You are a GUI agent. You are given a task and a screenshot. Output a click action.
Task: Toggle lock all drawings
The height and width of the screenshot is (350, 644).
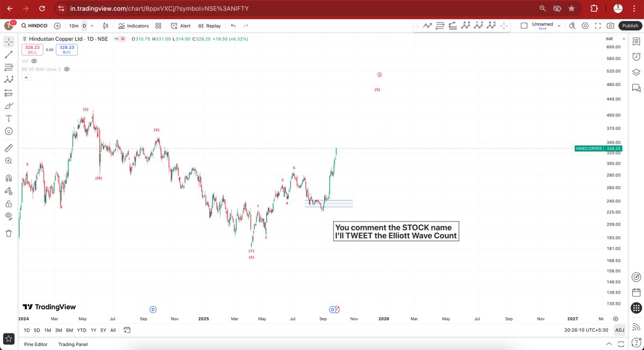coord(9,203)
